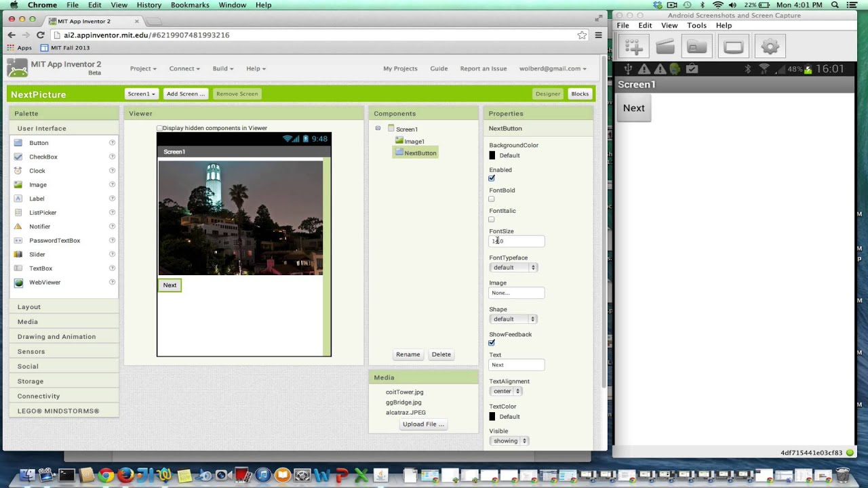Click the Rename component button
The height and width of the screenshot is (488, 868).
[x=408, y=354]
